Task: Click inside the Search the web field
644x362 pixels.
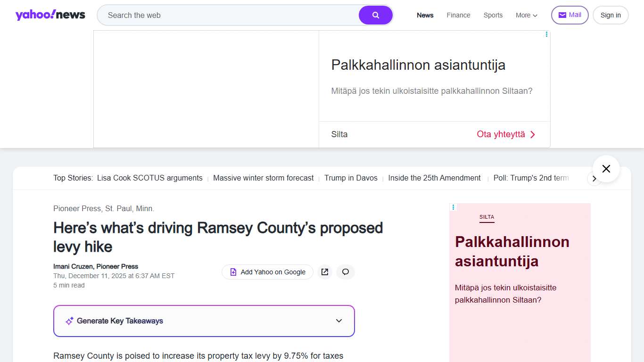Action: 212,15
